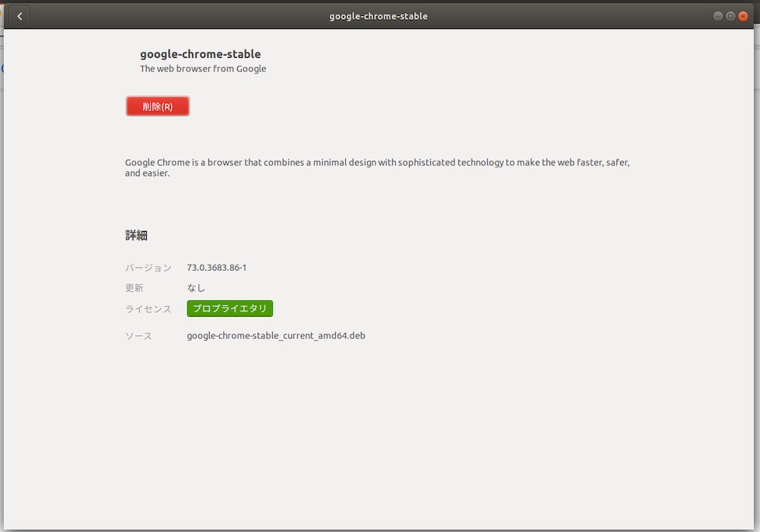Click the red 削除(R) remove button
This screenshot has height=532, width=760.
[x=157, y=106]
